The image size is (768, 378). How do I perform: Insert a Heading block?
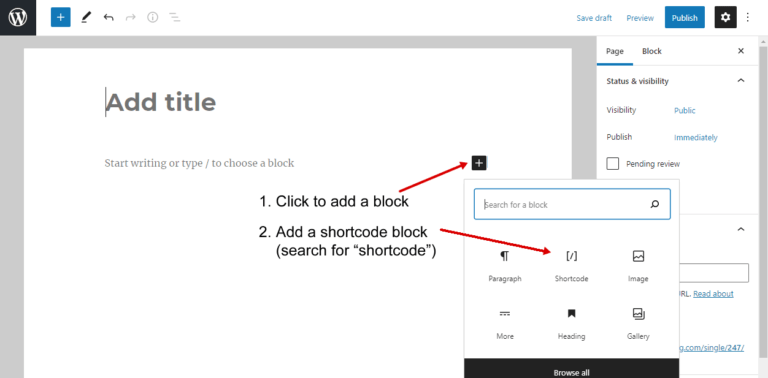[572, 324]
